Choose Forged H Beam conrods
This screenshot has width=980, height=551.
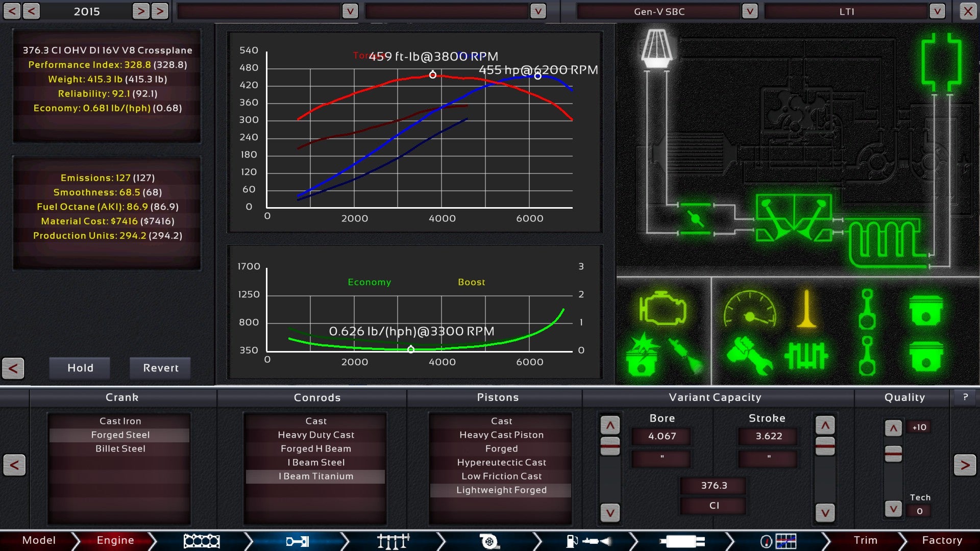316,448
